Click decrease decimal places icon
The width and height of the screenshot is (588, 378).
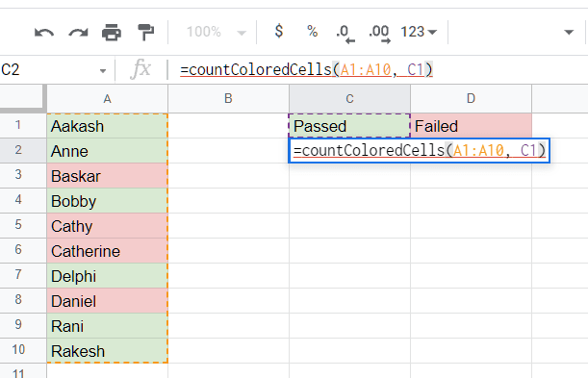click(345, 34)
